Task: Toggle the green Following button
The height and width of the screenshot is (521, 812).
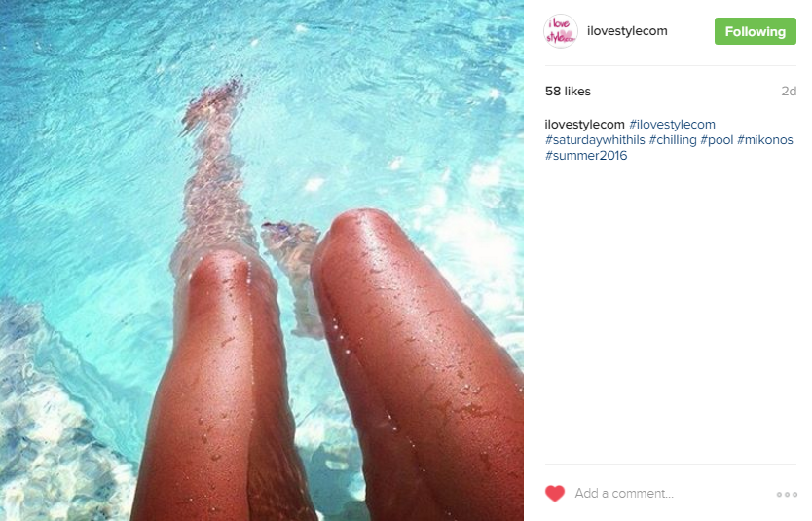Action: point(755,31)
